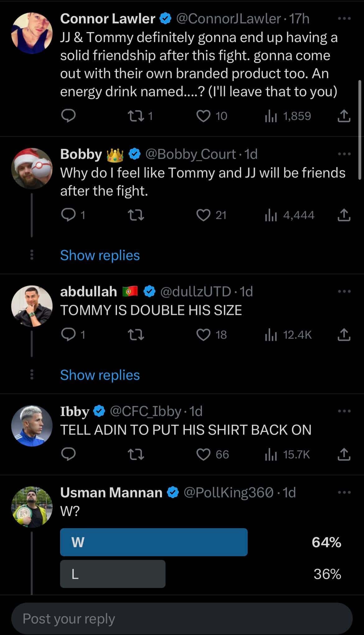
Task: Open the @CFC_Ibby profile handle
Action: point(145,411)
